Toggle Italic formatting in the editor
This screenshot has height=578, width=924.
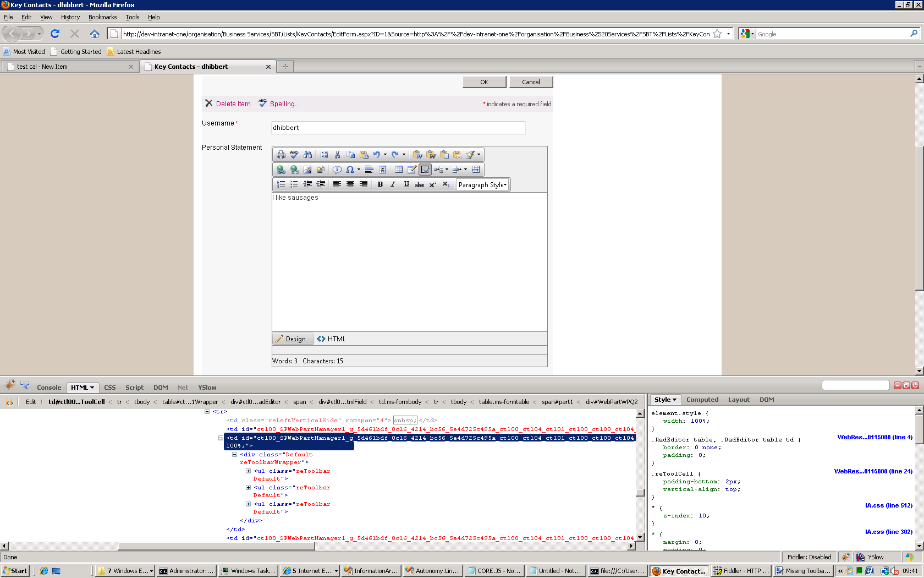pyautogui.click(x=393, y=184)
